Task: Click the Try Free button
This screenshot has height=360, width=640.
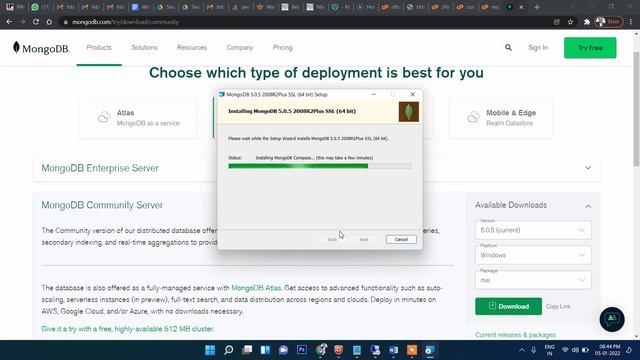Action: 590,48
